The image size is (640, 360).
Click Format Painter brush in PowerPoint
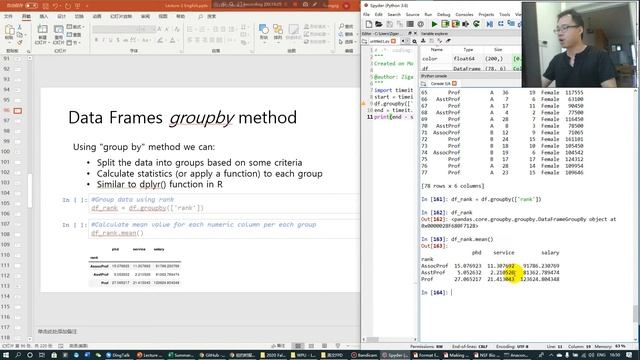(x=20, y=42)
